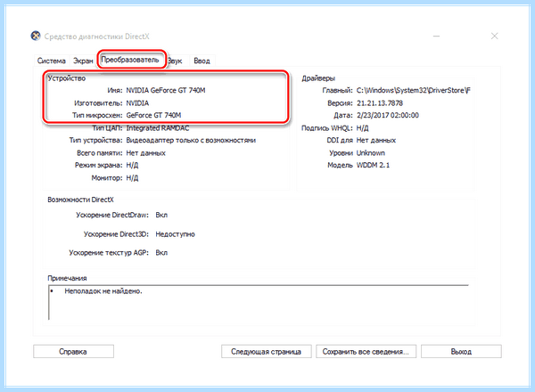Click the Уровни value Unknown
This screenshot has width=535, height=392.
tap(371, 153)
